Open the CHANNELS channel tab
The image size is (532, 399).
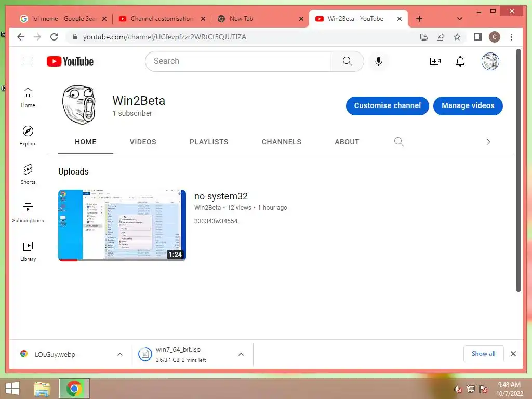tap(281, 142)
